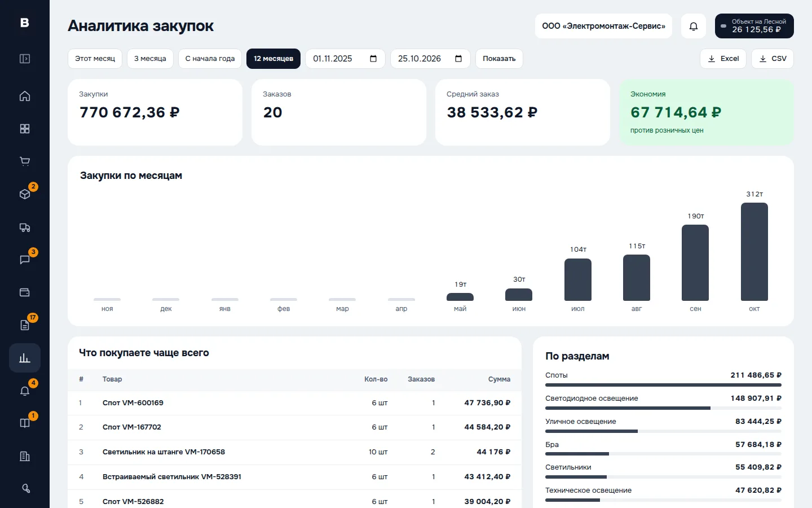Open ООО «Электромонтаж-Сервис» company selector

point(603,26)
